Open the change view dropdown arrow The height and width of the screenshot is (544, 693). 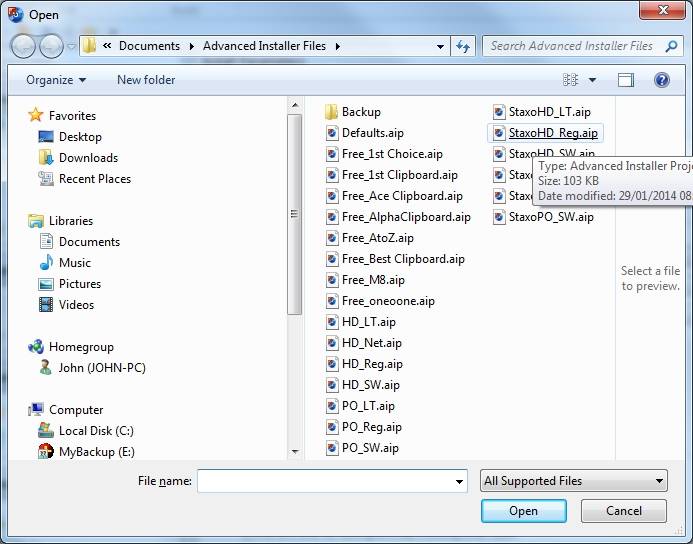(x=593, y=80)
